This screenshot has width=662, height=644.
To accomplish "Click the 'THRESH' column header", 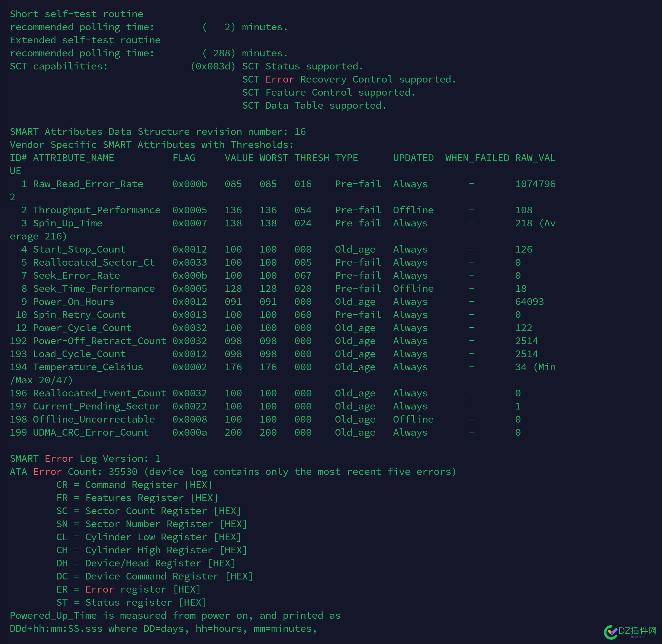I will click(x=312, y=158).
